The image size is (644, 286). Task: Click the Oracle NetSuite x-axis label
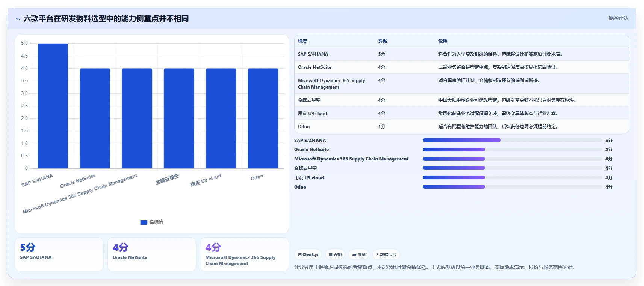coord(78,181)
